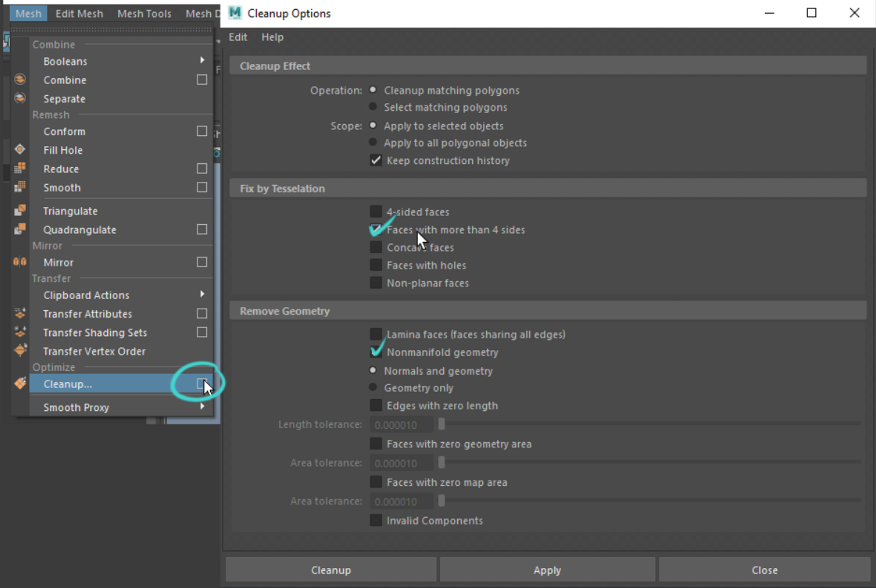Select the Select matching polygons operation
Screen dimensions: 876x588
point(373,107)
